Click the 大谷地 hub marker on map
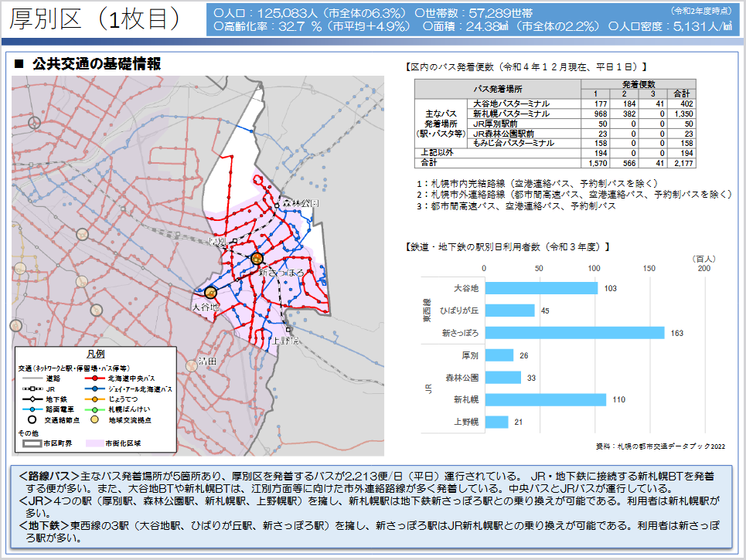746x560 pixels. tap(210, 292)
